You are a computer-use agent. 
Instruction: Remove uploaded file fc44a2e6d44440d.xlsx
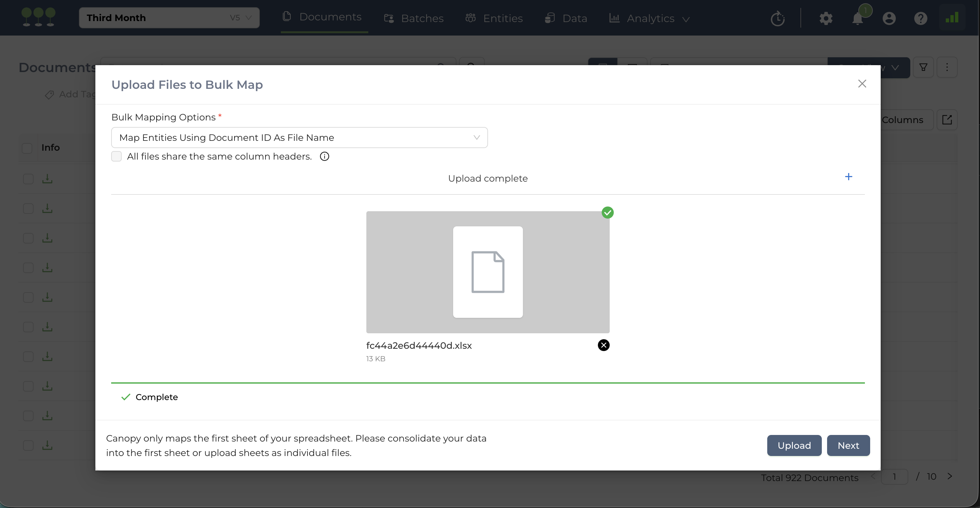pos(603,345)
